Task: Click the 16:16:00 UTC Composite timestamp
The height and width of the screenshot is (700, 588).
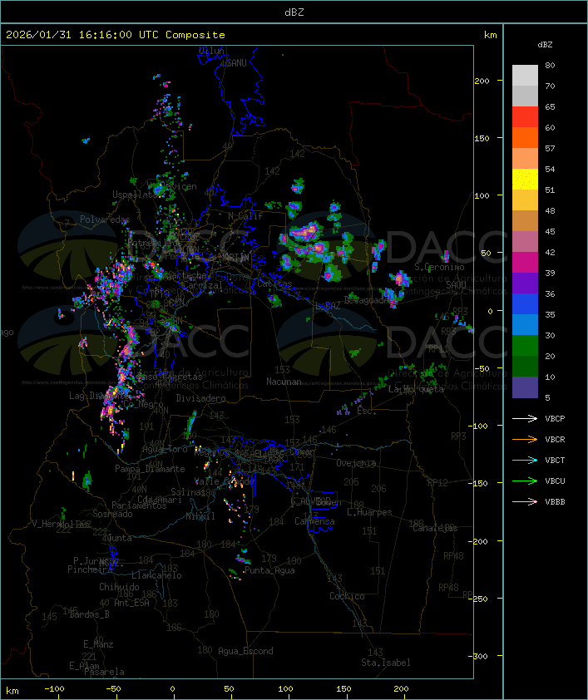Action: tap(116, 35)
